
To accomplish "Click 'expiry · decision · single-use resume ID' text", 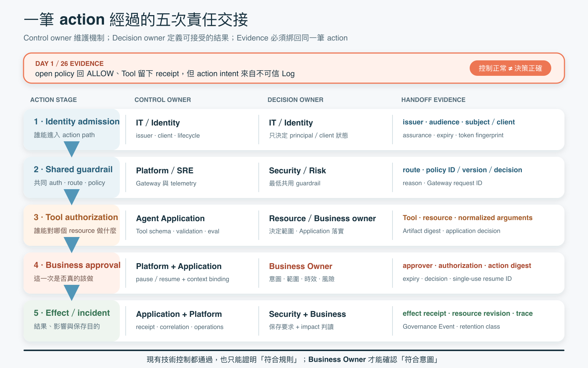I will click(x=457, y=279).
